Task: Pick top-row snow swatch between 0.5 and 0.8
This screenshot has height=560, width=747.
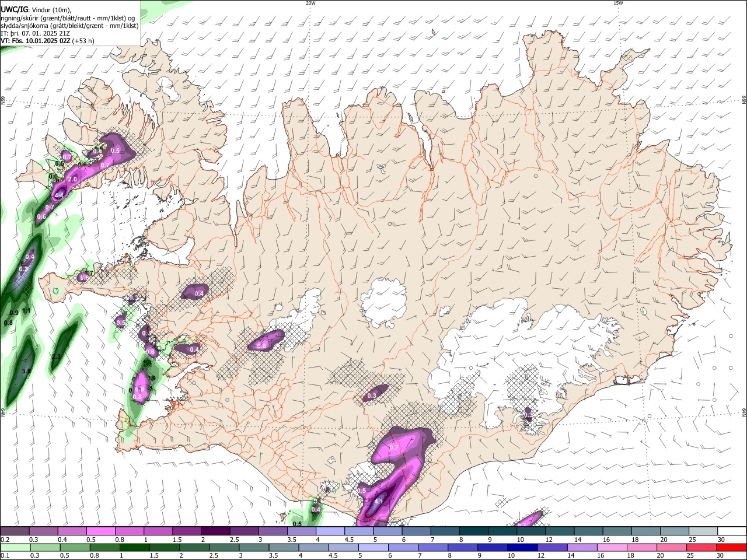Action: pyautogui.click(x=100, y=531)
